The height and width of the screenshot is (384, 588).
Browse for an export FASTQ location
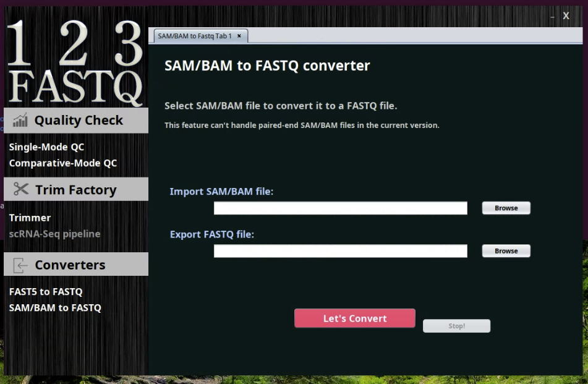506,250
